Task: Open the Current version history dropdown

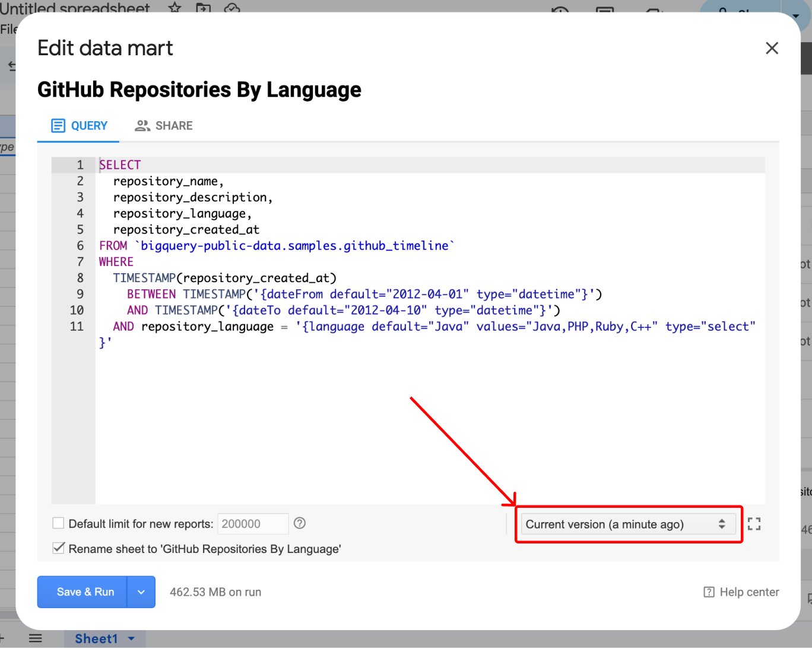Action: point(628,524)
